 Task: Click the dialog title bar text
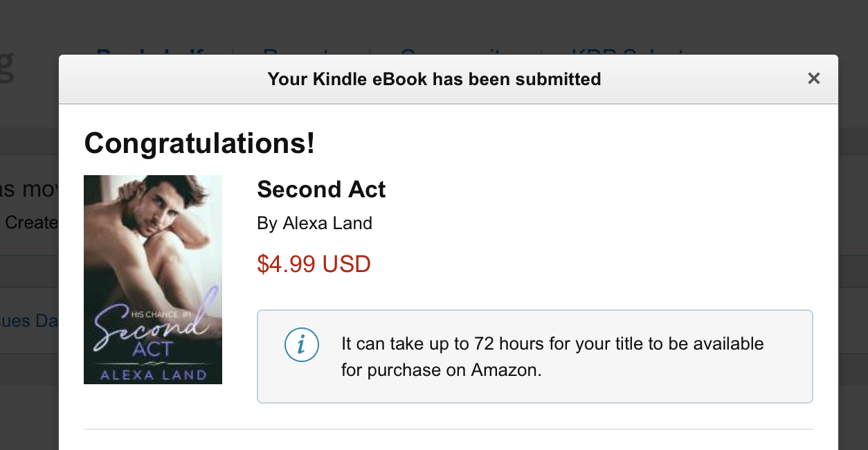[434, 79]
